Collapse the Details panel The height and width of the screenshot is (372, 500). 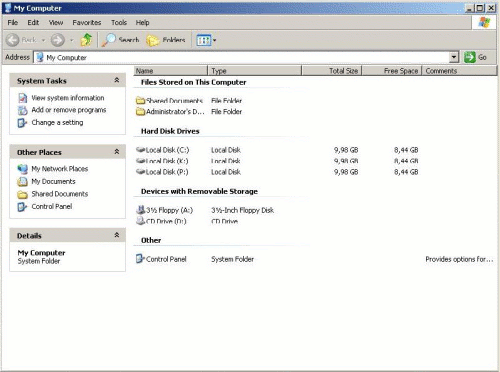[117, 235]
